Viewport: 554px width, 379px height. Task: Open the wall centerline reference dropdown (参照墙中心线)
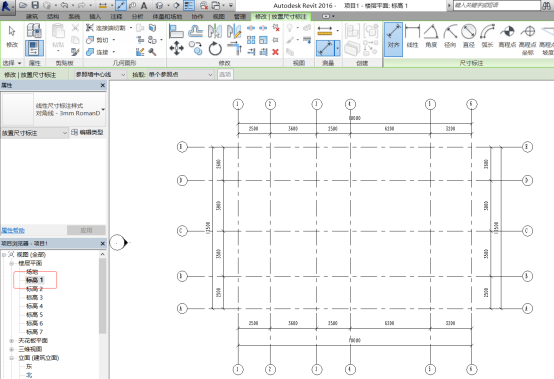click(100, 75)
